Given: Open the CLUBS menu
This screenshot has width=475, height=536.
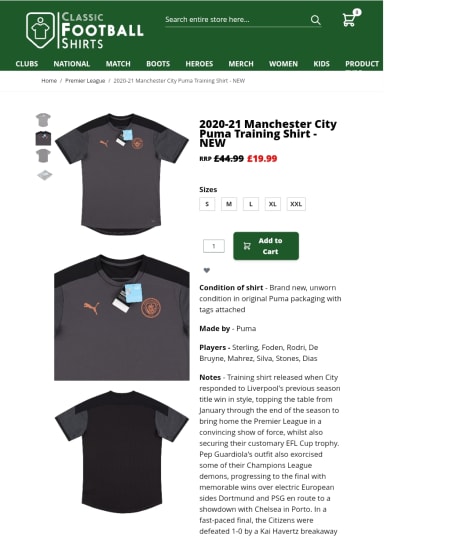Looking at the screenshot, I should [x=27, y=64].
